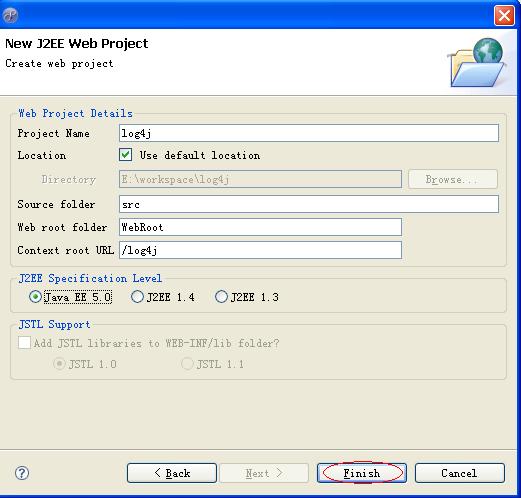Click the 'Directory' label
521x498 pixels.
(69, 179)
